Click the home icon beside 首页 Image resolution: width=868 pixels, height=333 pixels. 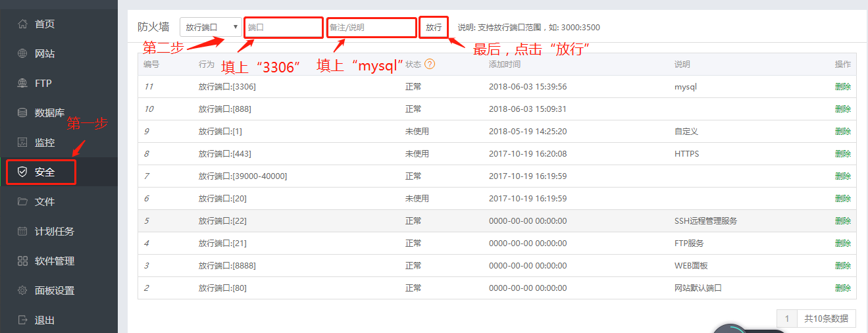[x=22, y=24]
